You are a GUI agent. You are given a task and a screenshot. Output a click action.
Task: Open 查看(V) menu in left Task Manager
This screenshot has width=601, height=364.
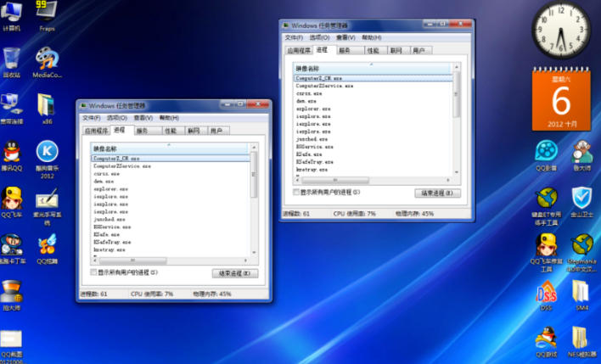point(143,118)
